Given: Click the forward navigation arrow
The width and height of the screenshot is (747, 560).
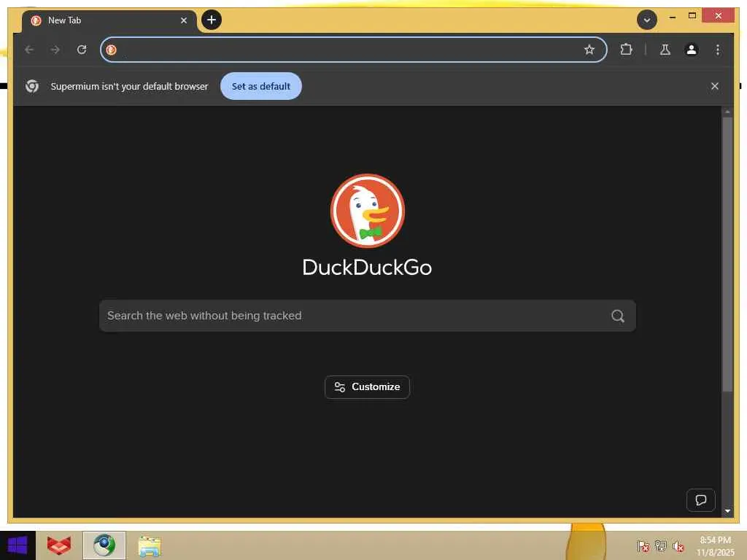Looking at the screenshot, I should click(x=55, y=50).
